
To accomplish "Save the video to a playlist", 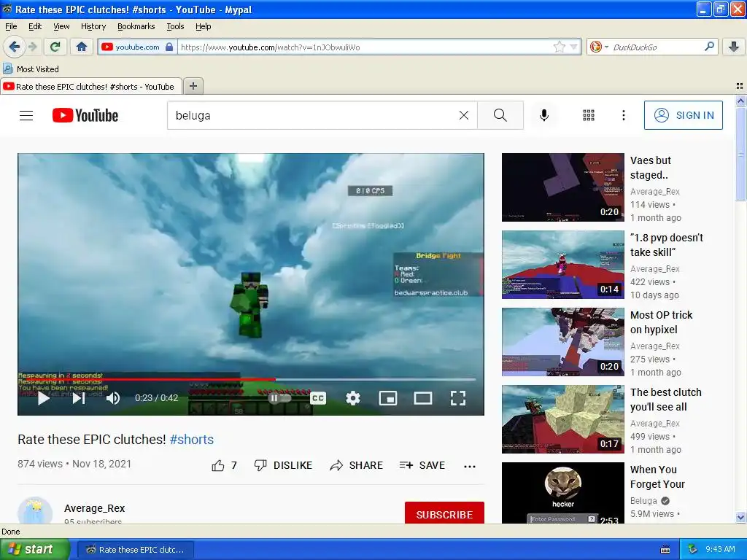I will (x=422, y=466).
